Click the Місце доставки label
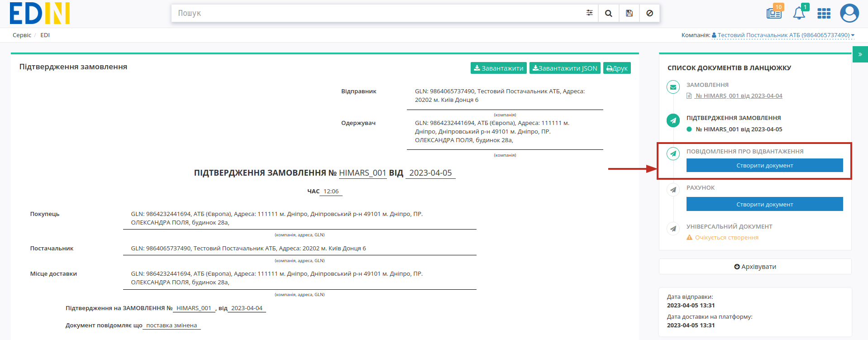Viewport: 868px width, 340px height. click(53, 273)
